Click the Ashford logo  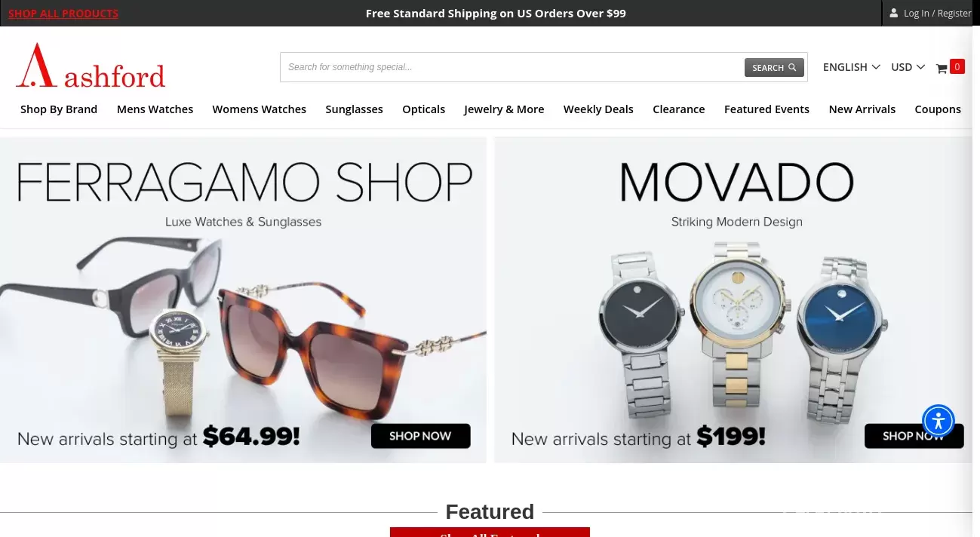point(91,66)
